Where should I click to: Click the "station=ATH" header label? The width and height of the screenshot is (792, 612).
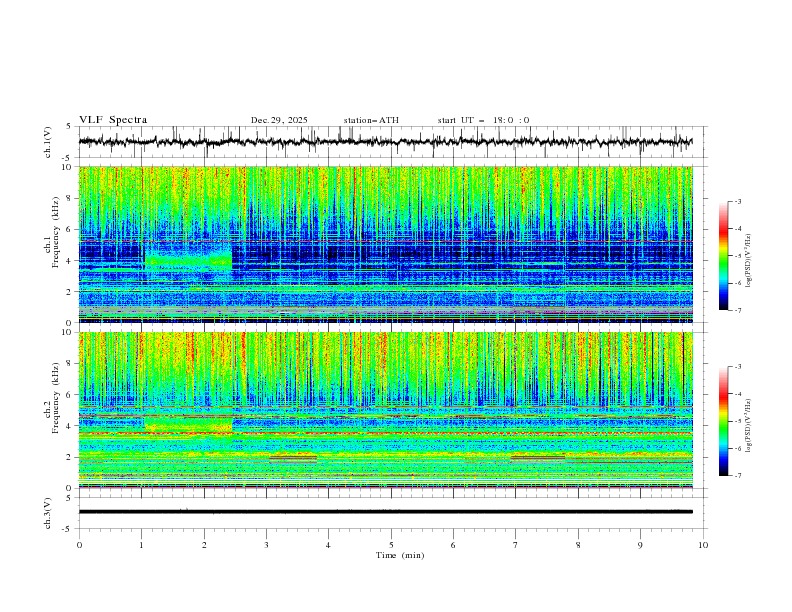pyautogui.click(x=371, y=120)
